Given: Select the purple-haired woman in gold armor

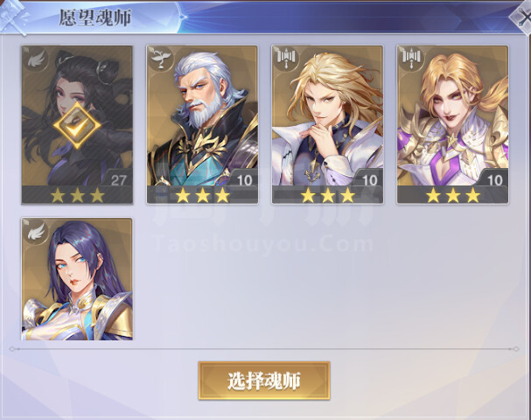Looking at the screenshot, I should (77, 279).
